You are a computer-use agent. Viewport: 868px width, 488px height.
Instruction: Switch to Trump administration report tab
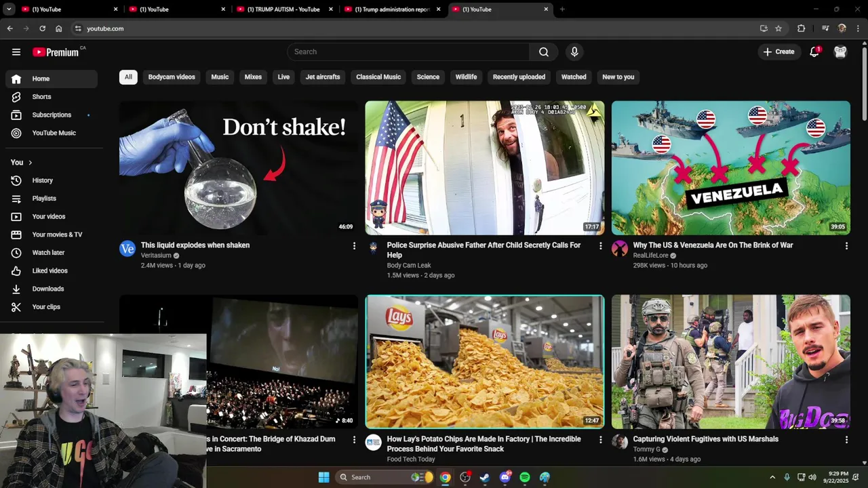coord(393,9)
